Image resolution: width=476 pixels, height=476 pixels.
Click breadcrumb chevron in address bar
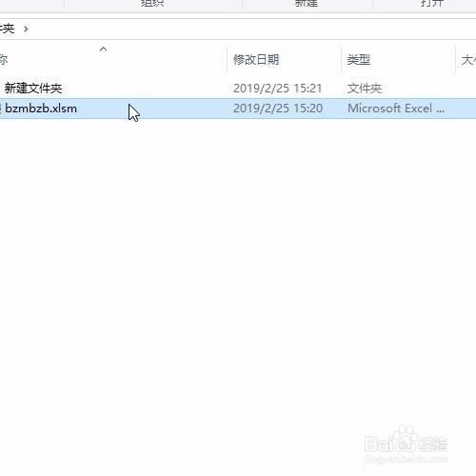tap(26, 30)
